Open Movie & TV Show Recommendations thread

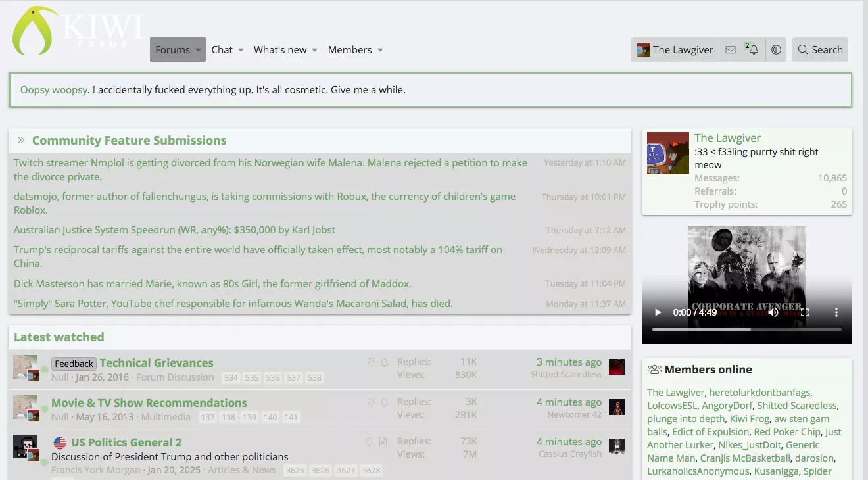149,403
